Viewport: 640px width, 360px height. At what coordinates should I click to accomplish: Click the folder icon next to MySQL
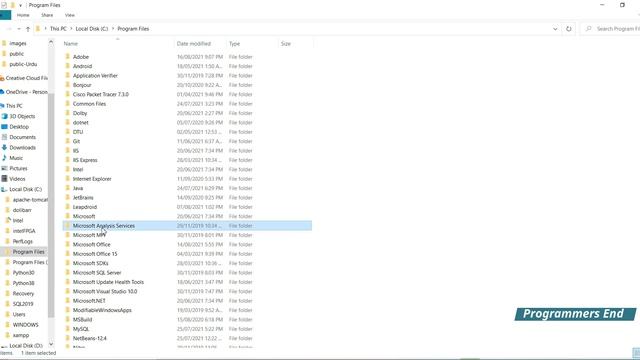pos(68,329)
